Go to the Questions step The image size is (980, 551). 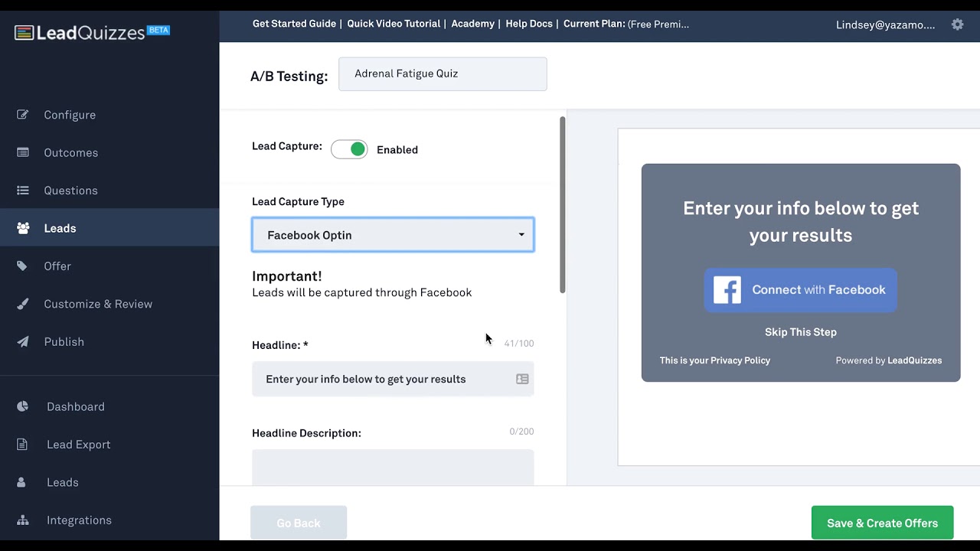click(70, 191)
